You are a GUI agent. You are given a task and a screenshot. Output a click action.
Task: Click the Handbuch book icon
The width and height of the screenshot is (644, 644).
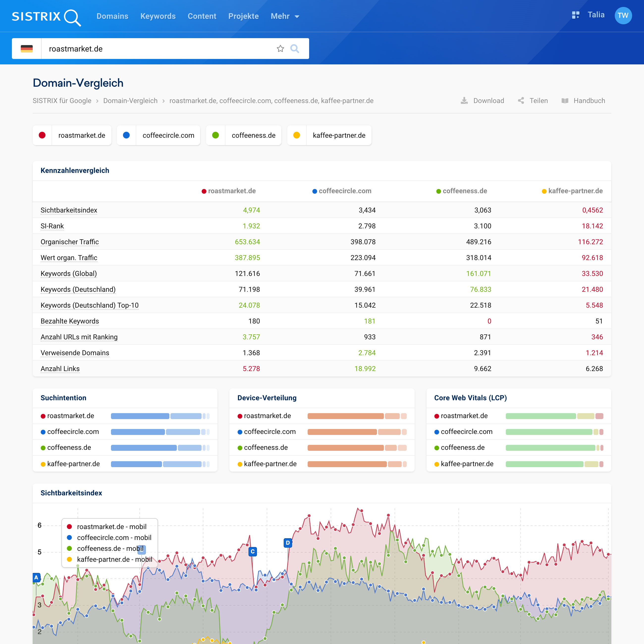point(565,101)
